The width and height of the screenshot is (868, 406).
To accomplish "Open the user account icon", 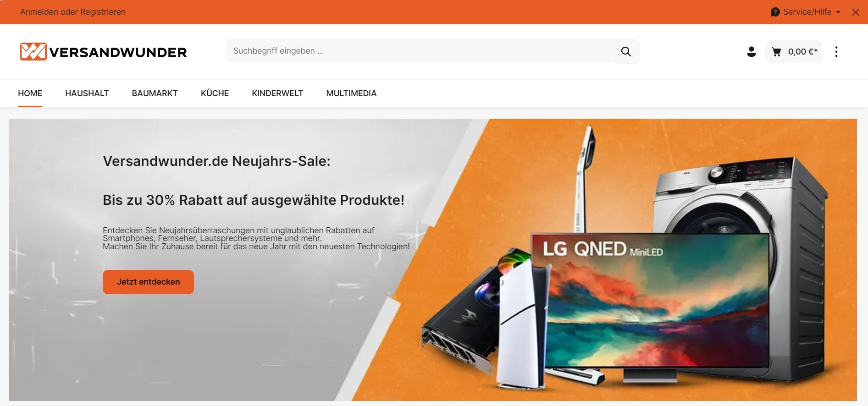I will tap(751, 52).
